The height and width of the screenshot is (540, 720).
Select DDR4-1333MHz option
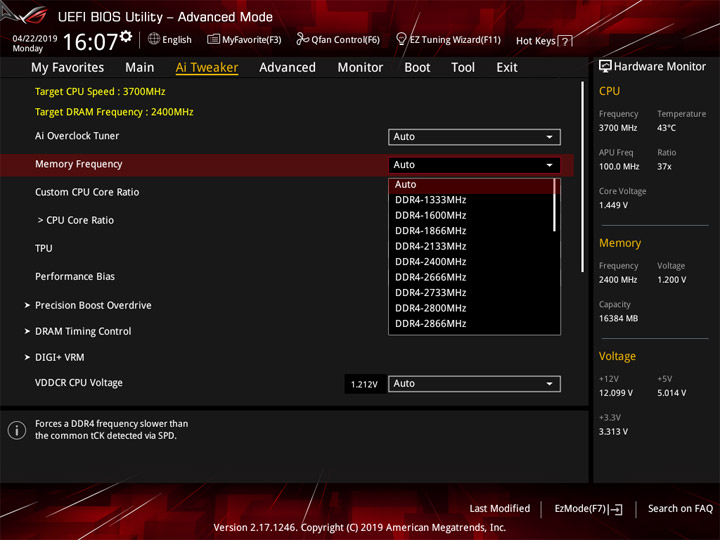click(x=471, y=200)
